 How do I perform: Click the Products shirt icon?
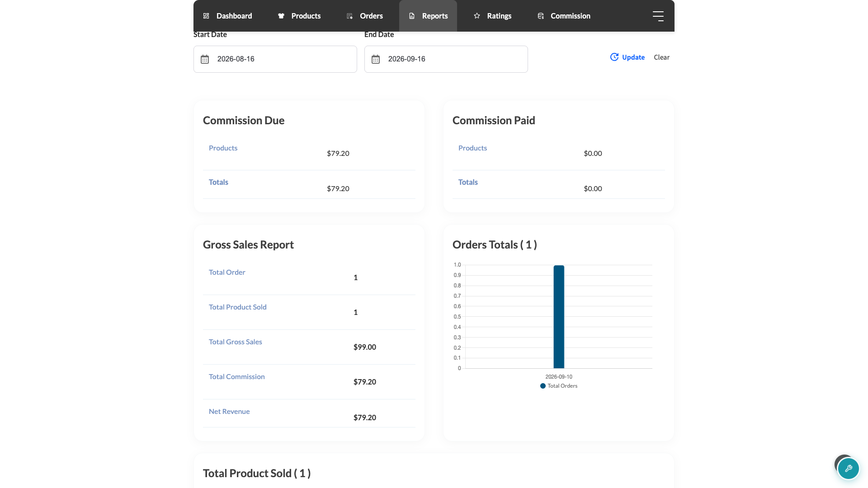click(x=281, y=16)
